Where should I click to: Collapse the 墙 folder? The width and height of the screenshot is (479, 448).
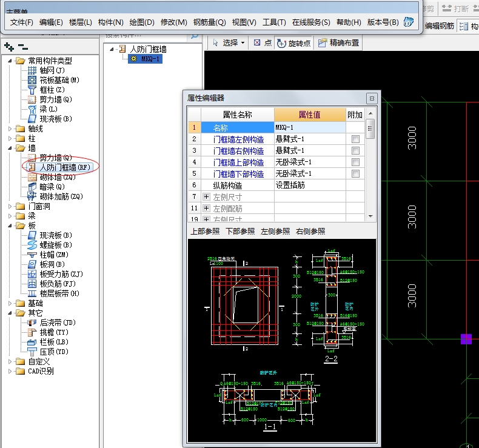(10, 148)
